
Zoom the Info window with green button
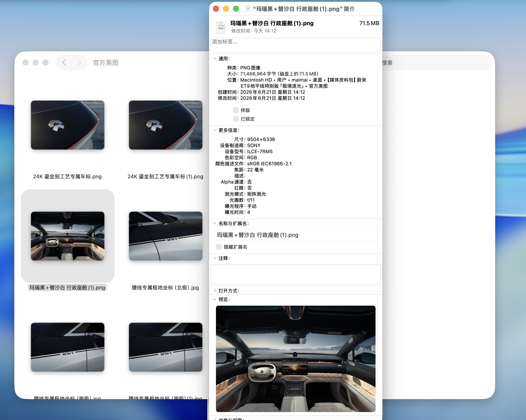tap(236, 9)
